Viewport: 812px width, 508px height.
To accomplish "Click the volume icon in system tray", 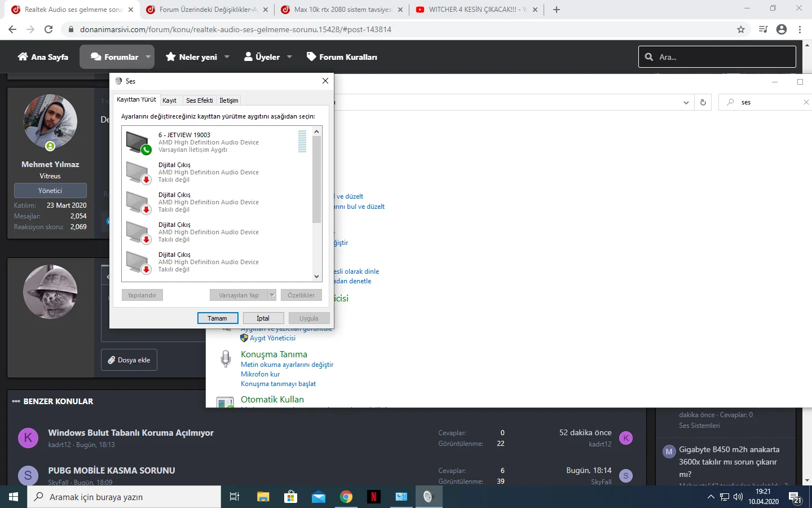I will 738,497.
